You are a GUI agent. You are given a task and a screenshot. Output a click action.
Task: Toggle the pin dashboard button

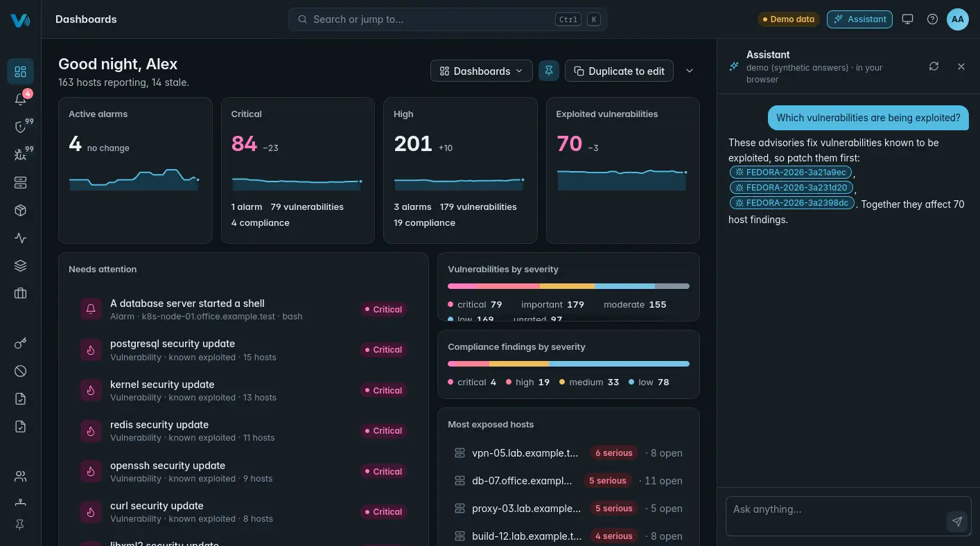549,71
